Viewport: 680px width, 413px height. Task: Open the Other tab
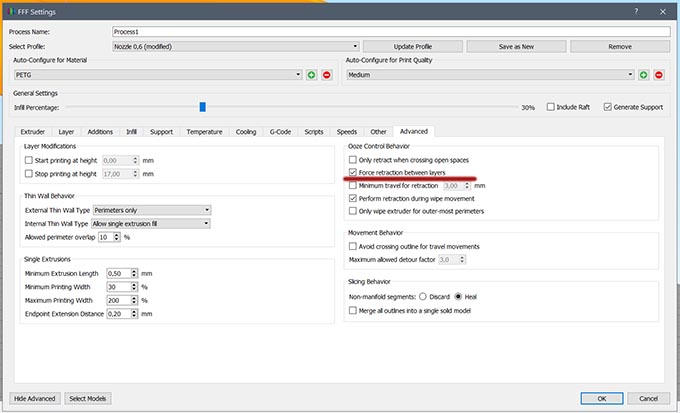tap(378, 132)
